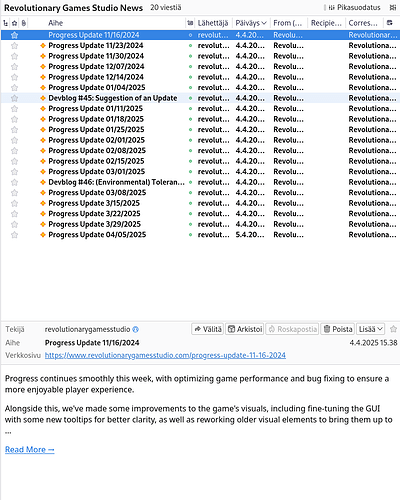Toggle star on Devblog #45 message

tap(14, 98)
